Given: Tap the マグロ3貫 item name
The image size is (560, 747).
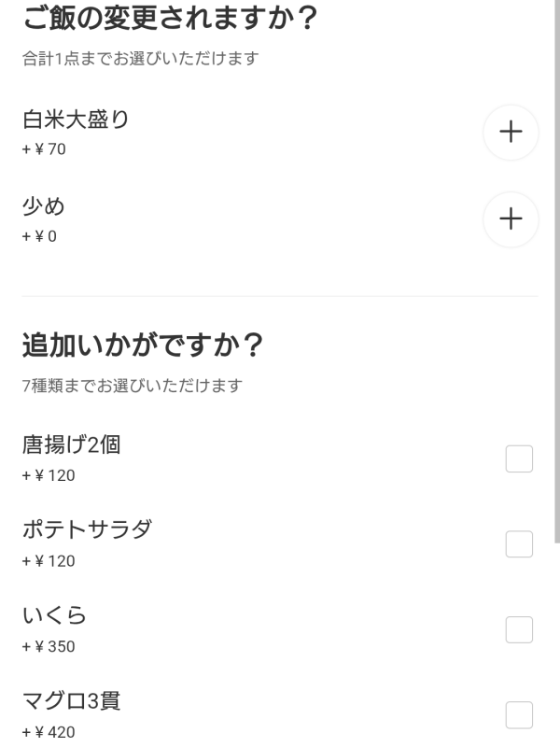Looking at the screenshot, I should [x=71, y=702].
